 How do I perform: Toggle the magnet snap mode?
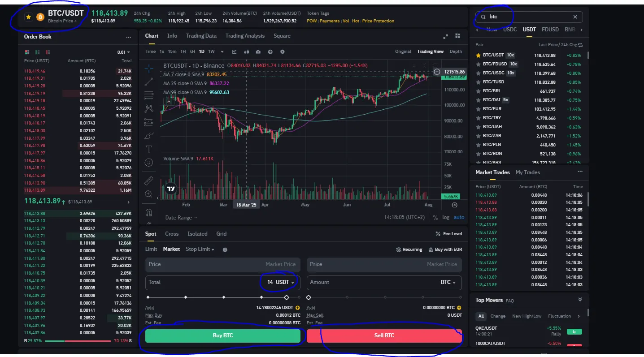[149, 212]
